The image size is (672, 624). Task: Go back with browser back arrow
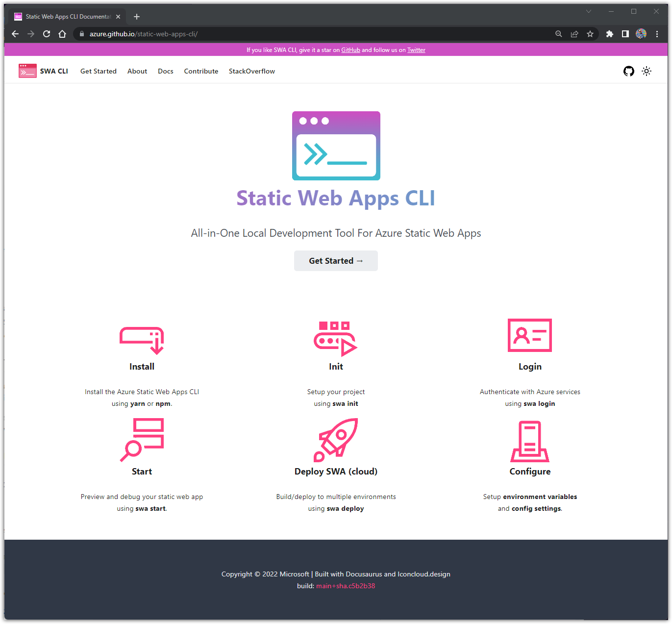point(15,34)
